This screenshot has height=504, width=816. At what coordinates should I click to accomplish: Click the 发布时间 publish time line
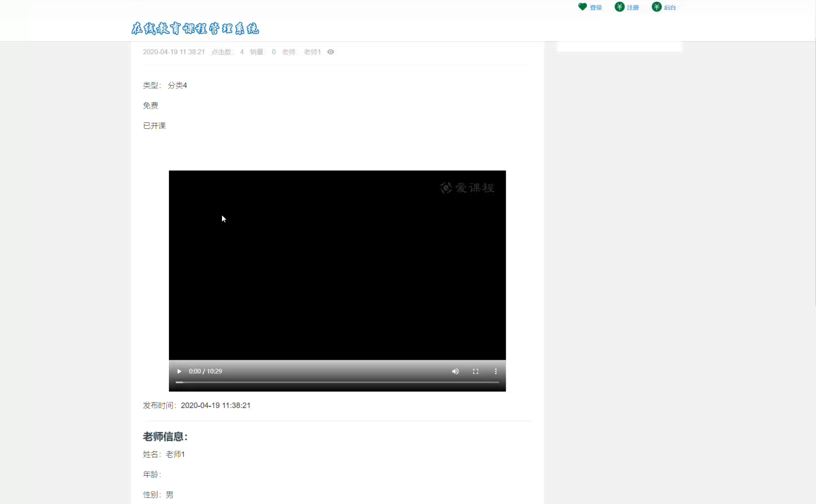point(197,405)
